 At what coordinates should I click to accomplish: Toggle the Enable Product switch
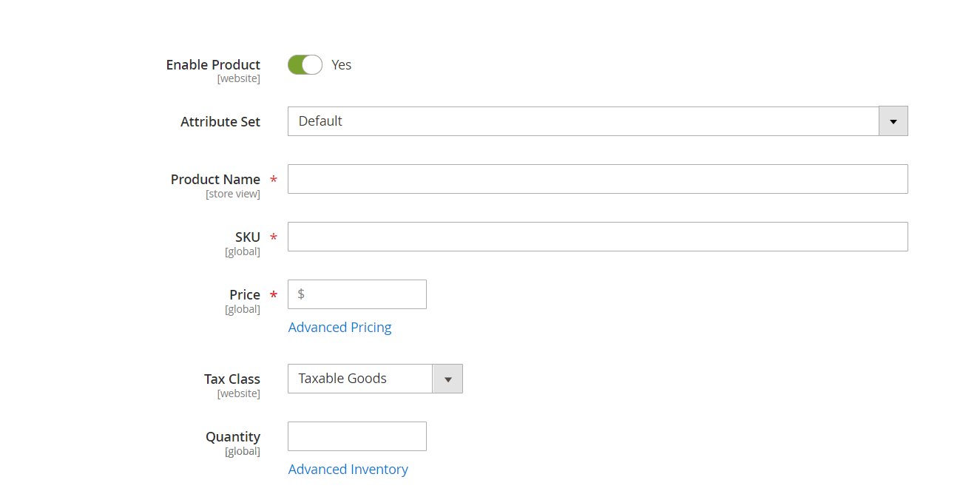(305, 65)
